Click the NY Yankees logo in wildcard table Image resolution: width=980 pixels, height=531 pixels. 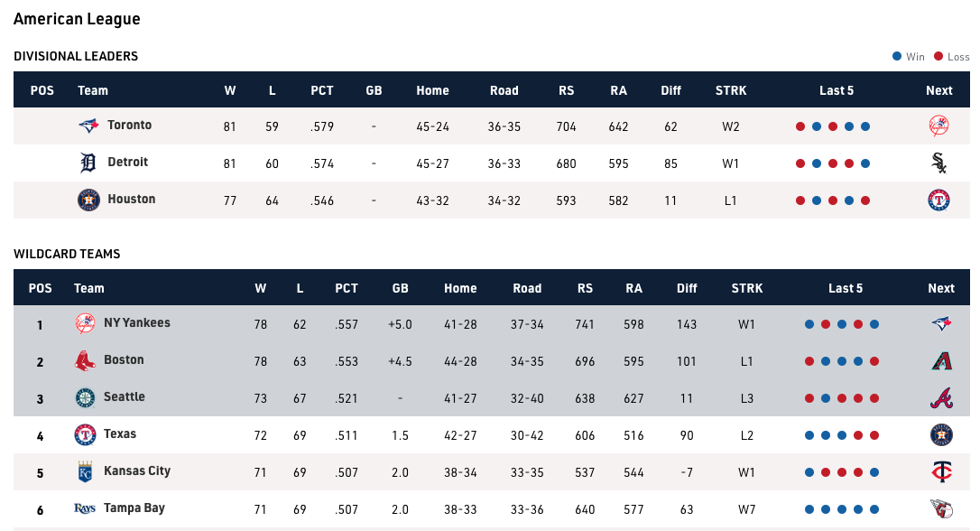(x=85, y=324)
